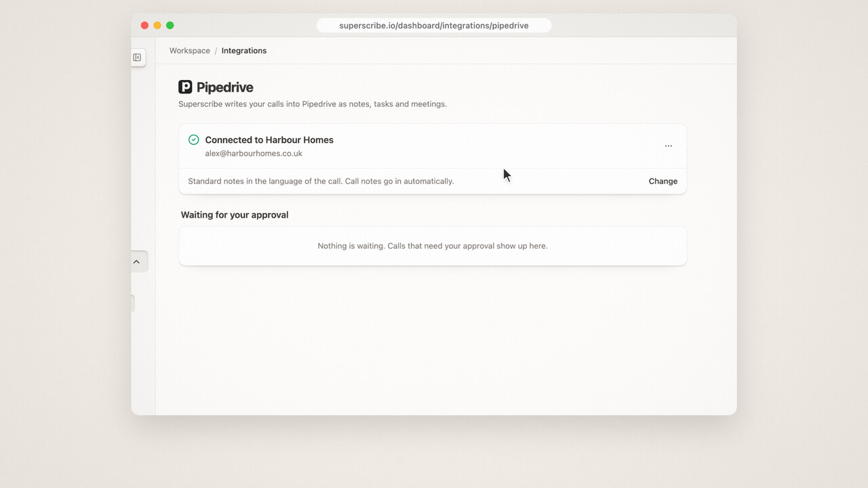Open the three-dot menu for Harbour Homes connection
This screenshot has height=488, width=868.
tap(669, 146)
